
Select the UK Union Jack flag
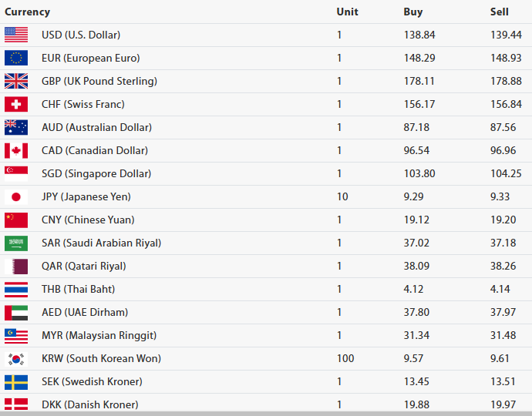(x=16, y=81)
